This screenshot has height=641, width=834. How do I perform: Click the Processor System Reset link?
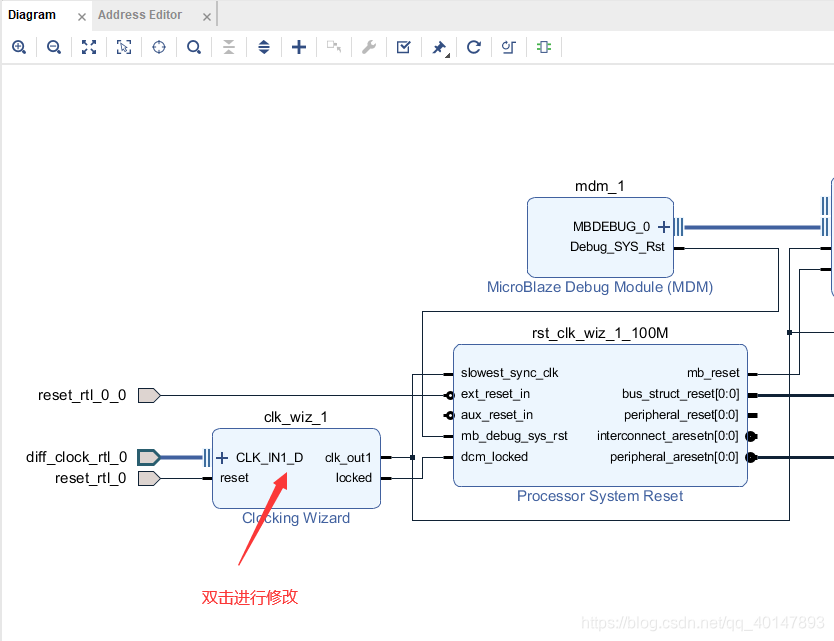click(599, 496)
